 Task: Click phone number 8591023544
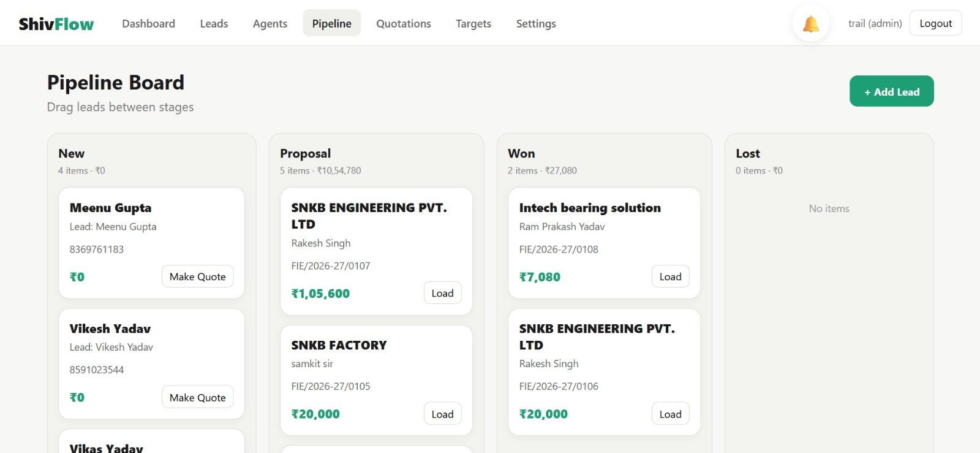coord(96,370)
